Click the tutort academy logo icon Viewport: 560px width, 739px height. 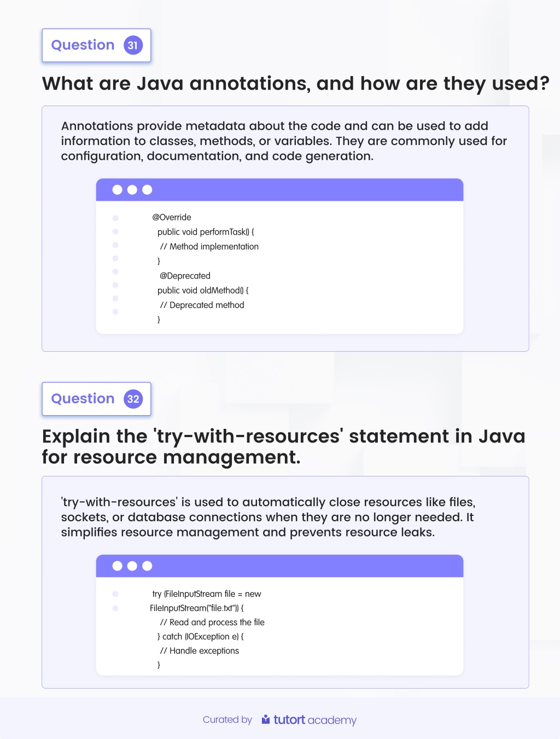coord(266,719)
